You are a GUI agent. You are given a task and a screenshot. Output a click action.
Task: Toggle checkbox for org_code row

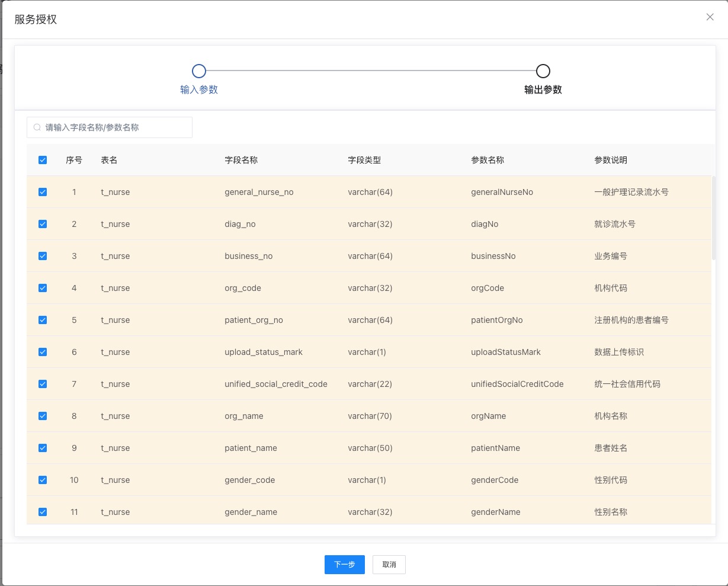point(43,288)
